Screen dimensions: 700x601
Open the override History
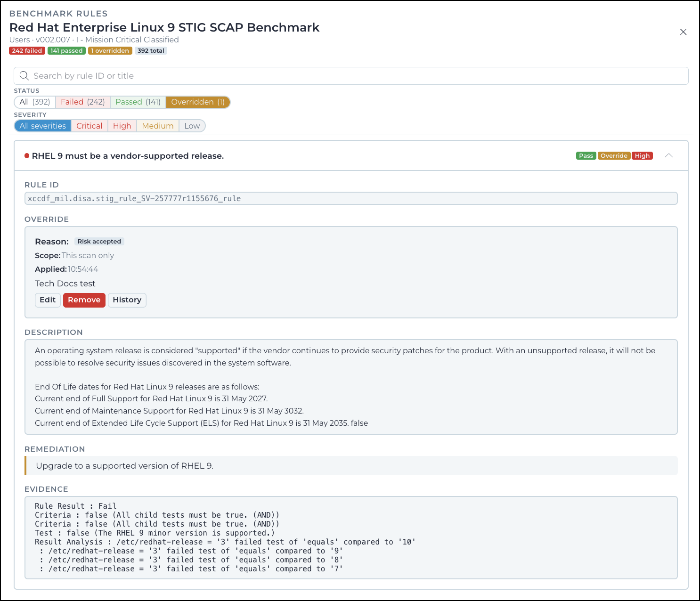click(127, 300)
